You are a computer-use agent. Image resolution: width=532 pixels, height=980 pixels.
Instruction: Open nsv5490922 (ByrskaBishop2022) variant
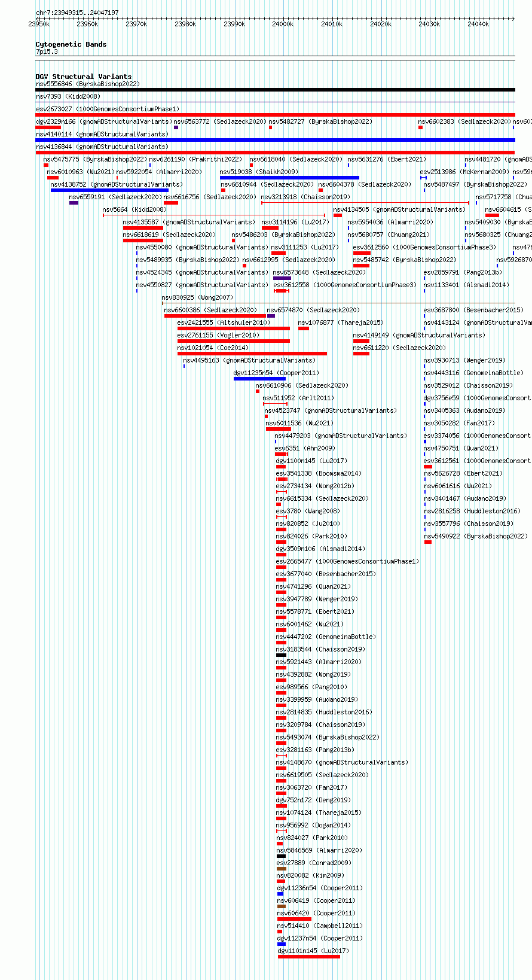click(476, 536)
